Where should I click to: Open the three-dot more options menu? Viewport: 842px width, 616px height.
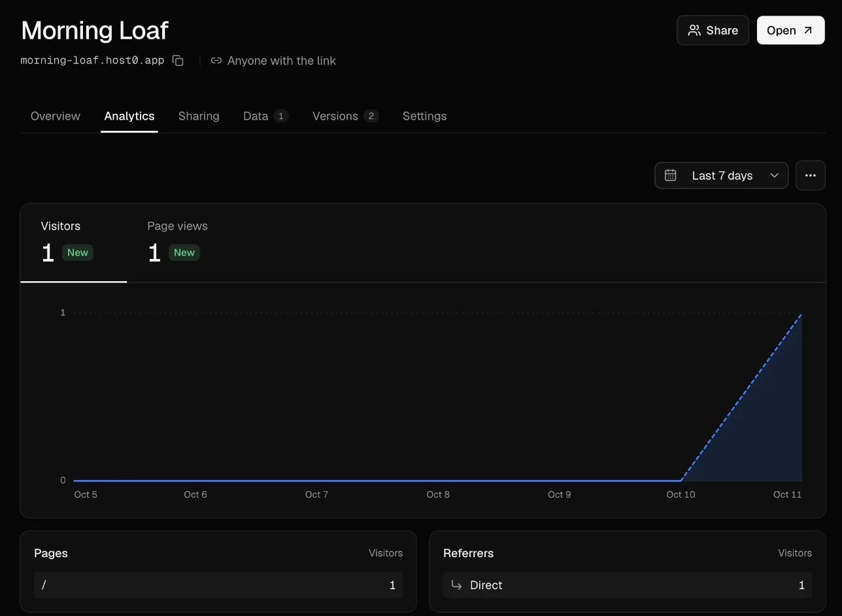click(x=811, y=175)
